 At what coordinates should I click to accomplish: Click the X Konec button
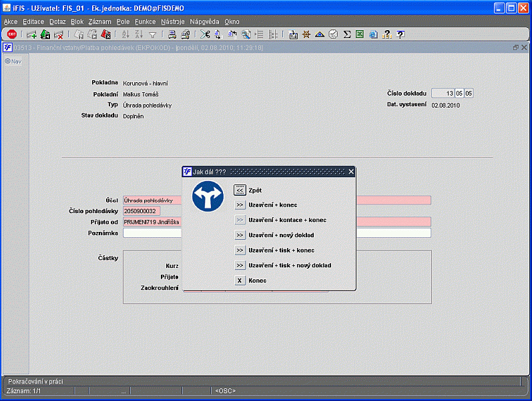[240, 281]
